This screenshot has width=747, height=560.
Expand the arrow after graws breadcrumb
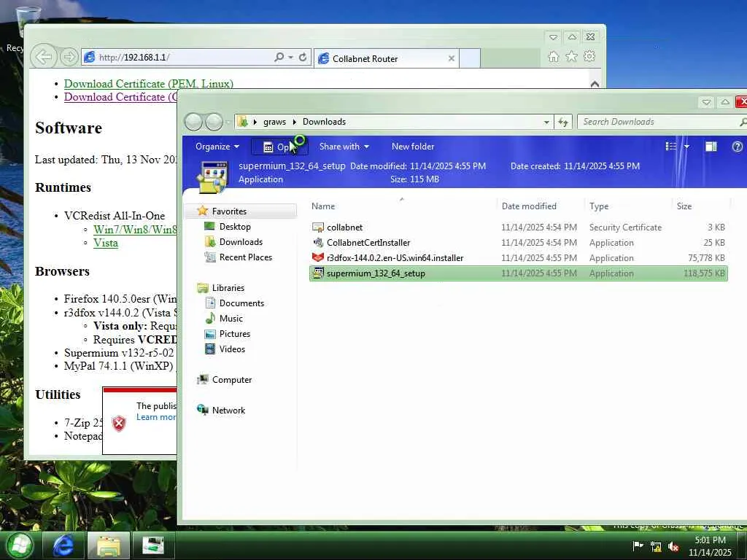point(294,122)
